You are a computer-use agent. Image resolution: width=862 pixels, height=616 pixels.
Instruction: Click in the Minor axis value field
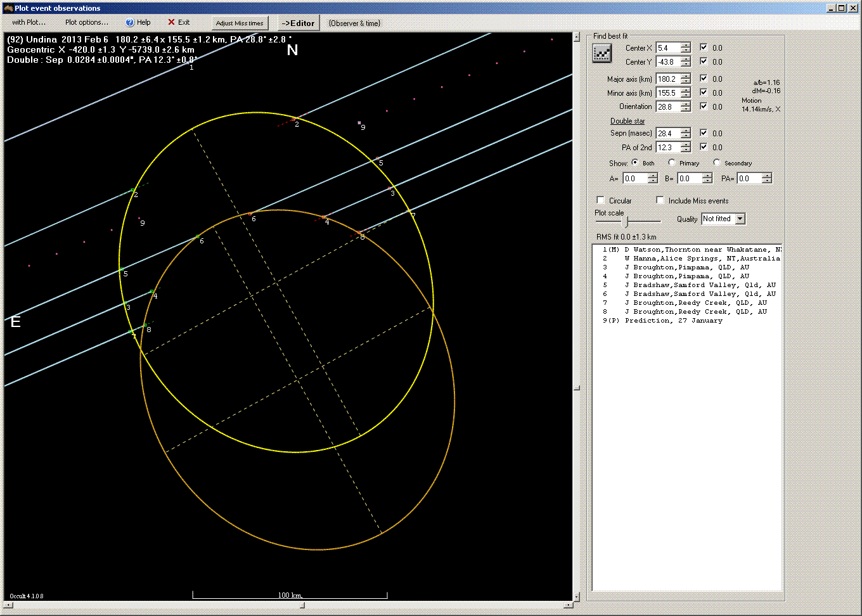(668, 93)
